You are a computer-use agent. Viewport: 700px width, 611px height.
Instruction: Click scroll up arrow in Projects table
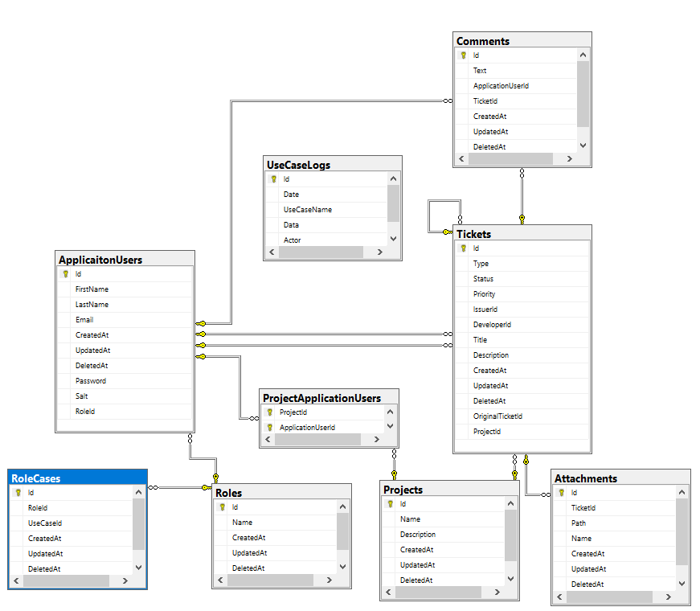pyautogui.click(x=510, y=503)
